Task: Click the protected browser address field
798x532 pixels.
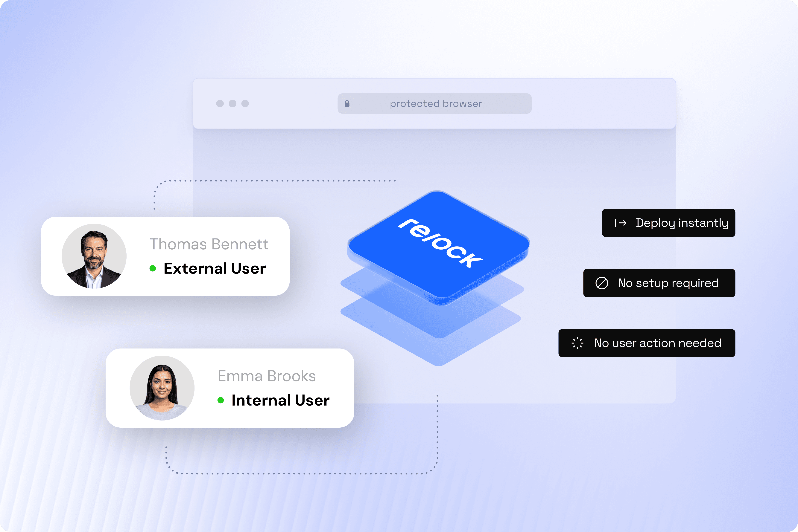Action: point(435,103)
